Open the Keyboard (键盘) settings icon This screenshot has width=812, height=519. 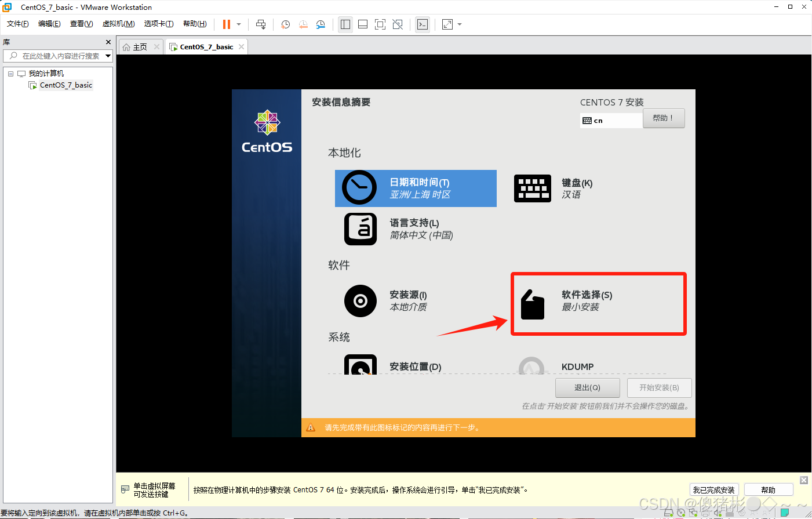coord(533,188)
